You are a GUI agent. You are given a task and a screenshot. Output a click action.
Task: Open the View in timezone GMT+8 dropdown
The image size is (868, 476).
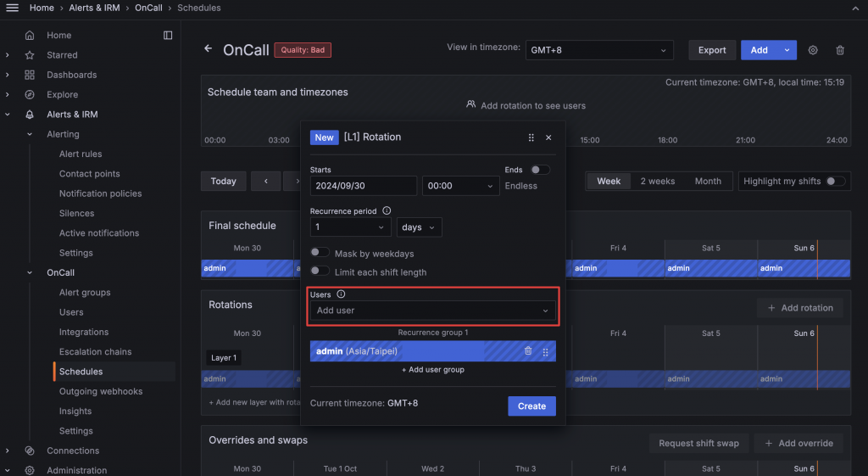click(x=599, y=50)
